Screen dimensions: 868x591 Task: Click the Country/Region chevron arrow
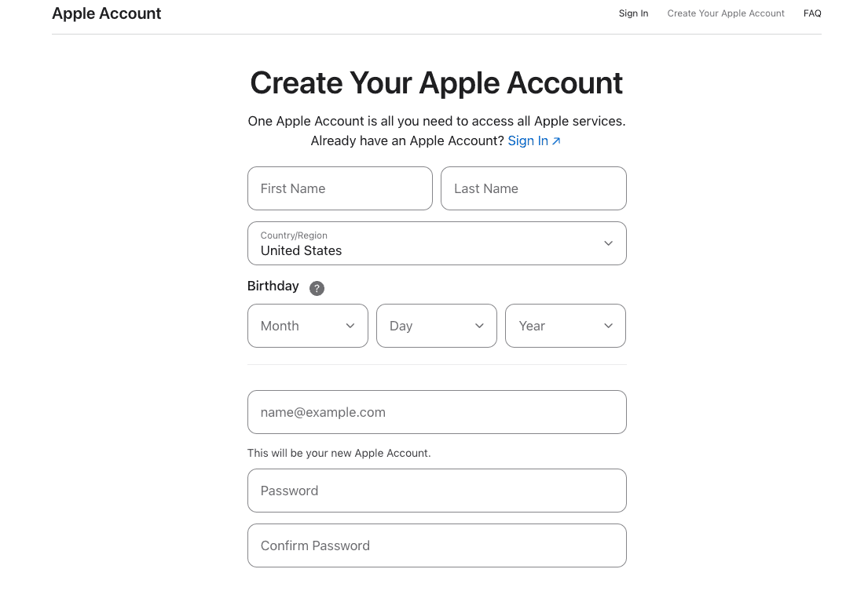point(608,243)
